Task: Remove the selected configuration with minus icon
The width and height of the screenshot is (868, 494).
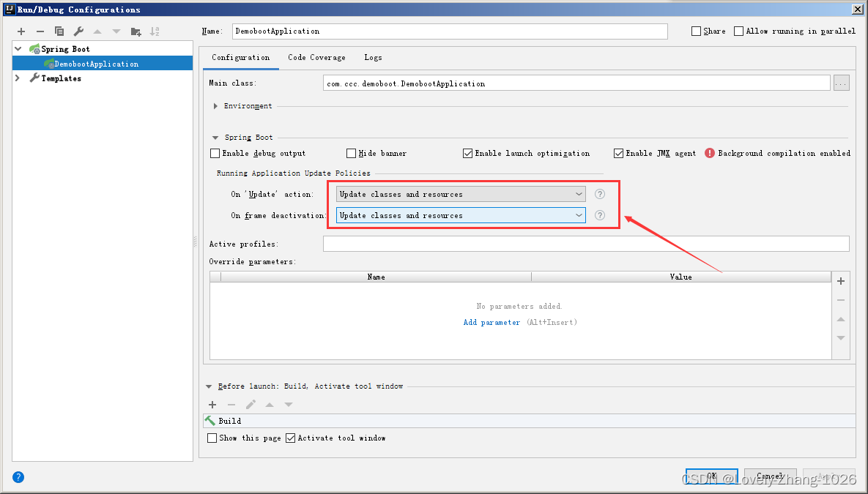Action: [40, 31]
